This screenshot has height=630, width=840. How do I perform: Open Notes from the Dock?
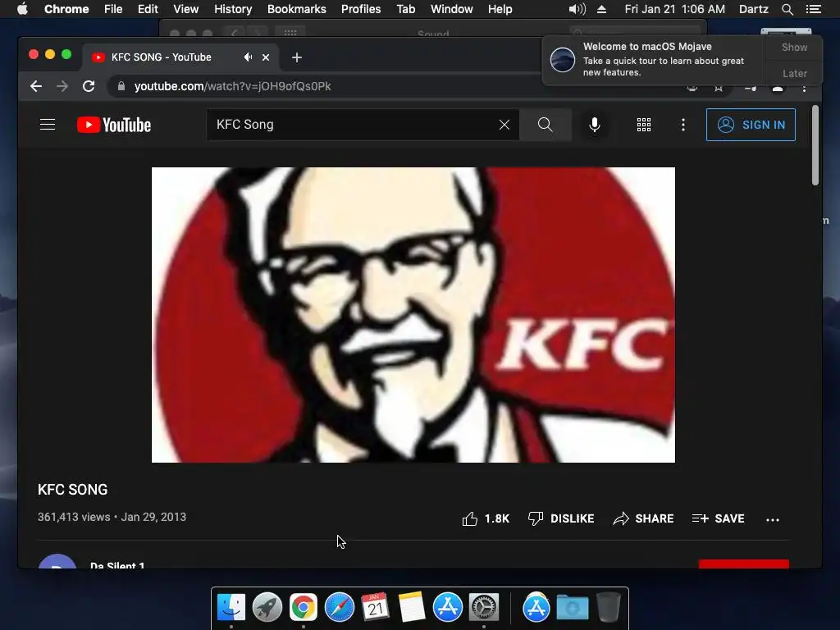[x=412, y=607]
